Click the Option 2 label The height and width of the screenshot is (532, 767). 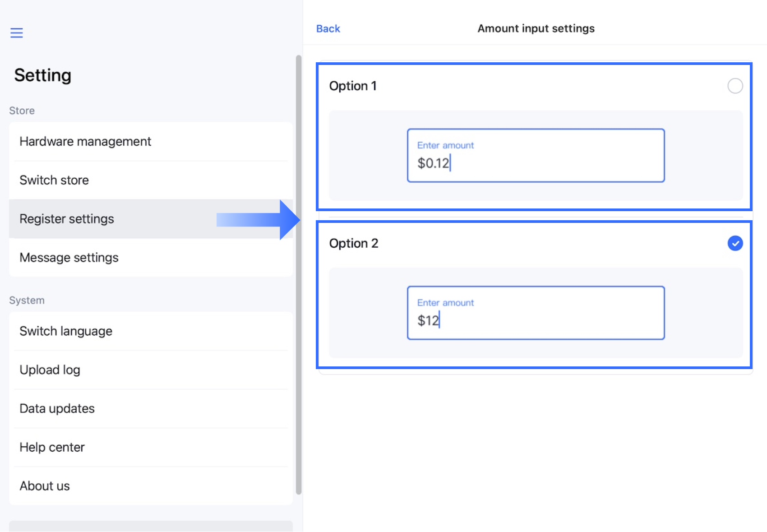tap(354, 243)
